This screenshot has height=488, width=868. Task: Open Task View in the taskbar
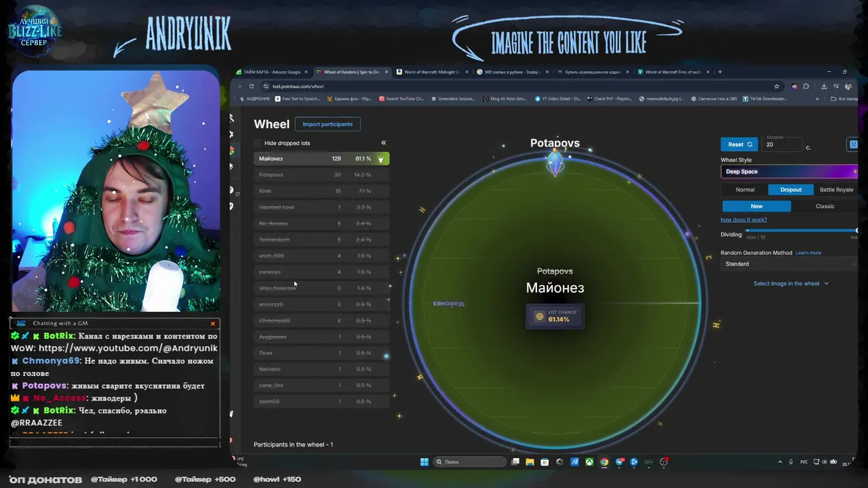(515, 462)
